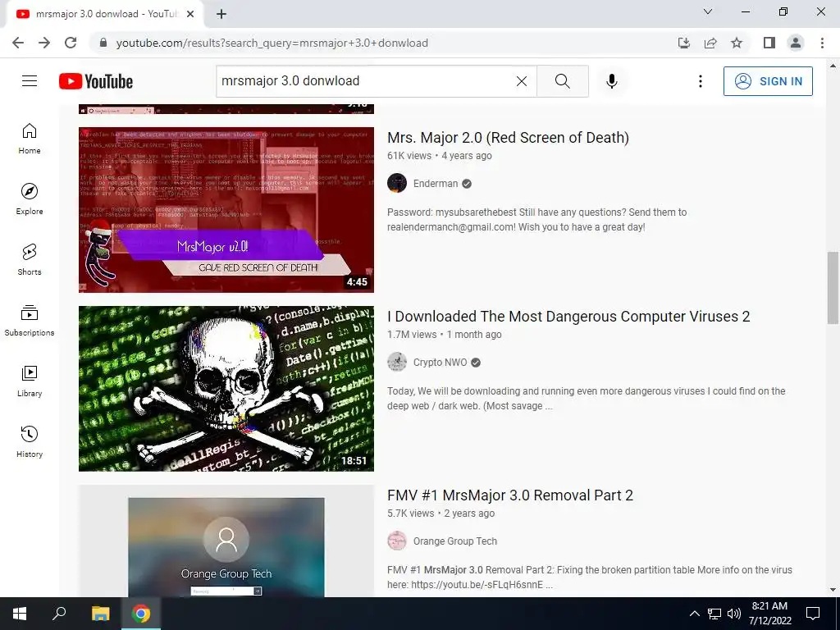Show hidden system tray icons
The image size is (840, 630).
click(x=694, y=614)
